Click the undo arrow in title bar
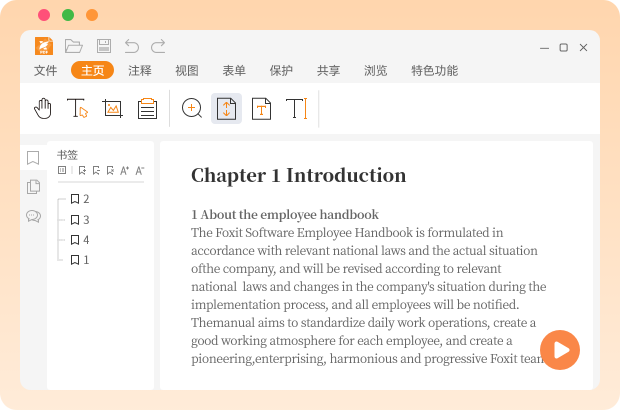This screenshot has height=410, width=620. click(x=131, y=45)
